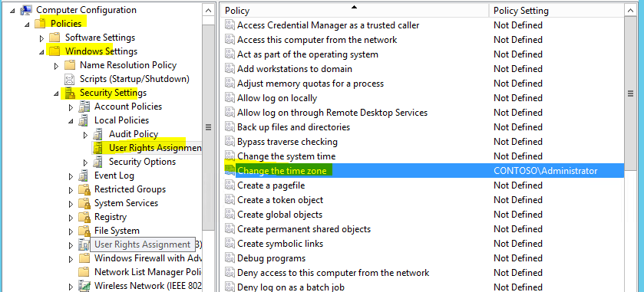Click the Computer Configuration computer icon

(26, 10)
